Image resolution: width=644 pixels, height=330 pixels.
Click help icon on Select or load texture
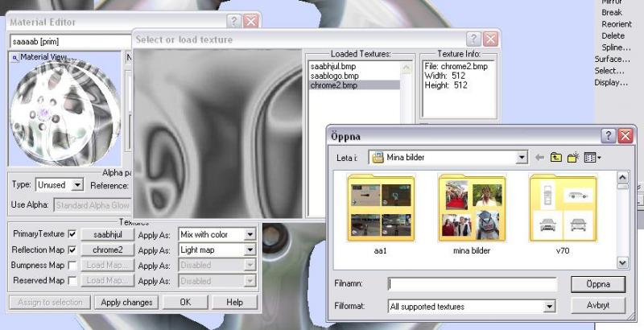click(x=473, y=39)
